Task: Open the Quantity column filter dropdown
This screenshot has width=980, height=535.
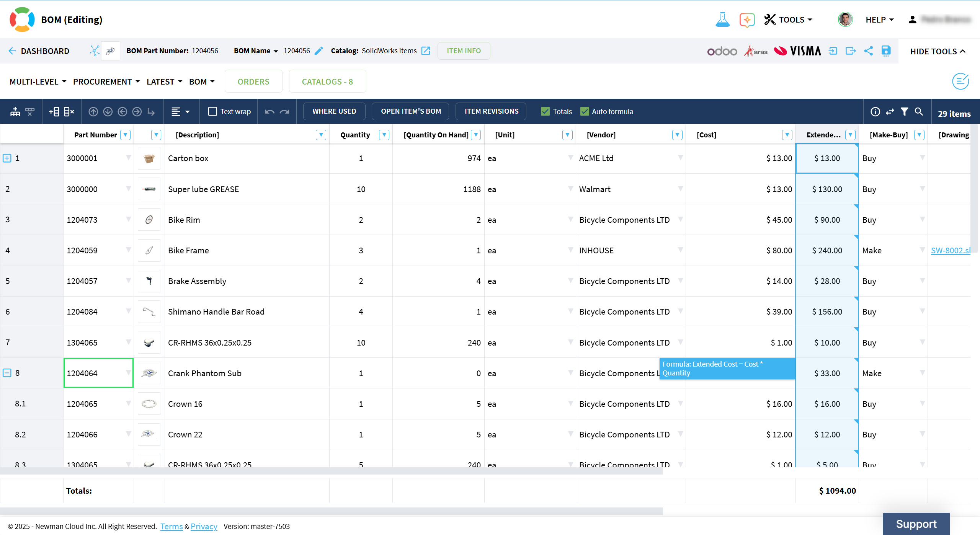Action: (x=384, y=135)
